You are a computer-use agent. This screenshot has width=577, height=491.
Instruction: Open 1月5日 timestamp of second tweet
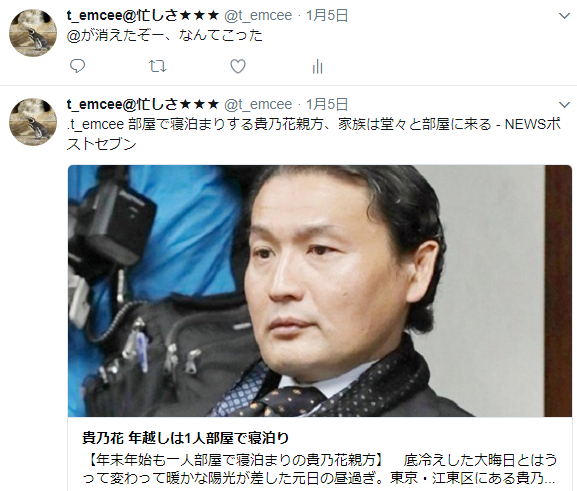327,105
